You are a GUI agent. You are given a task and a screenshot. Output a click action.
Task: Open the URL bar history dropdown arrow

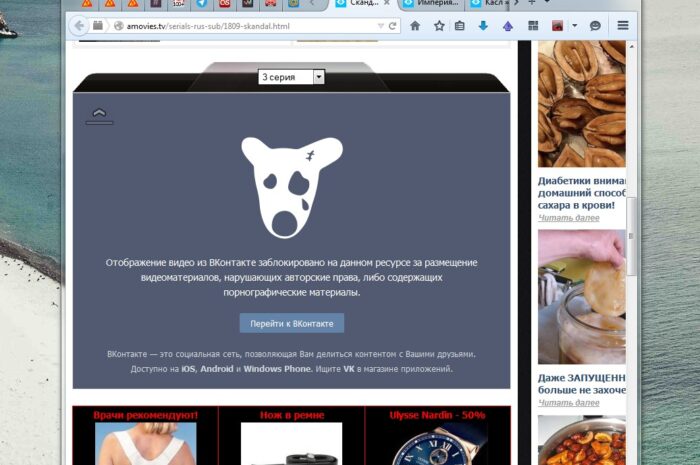[379, 25]
